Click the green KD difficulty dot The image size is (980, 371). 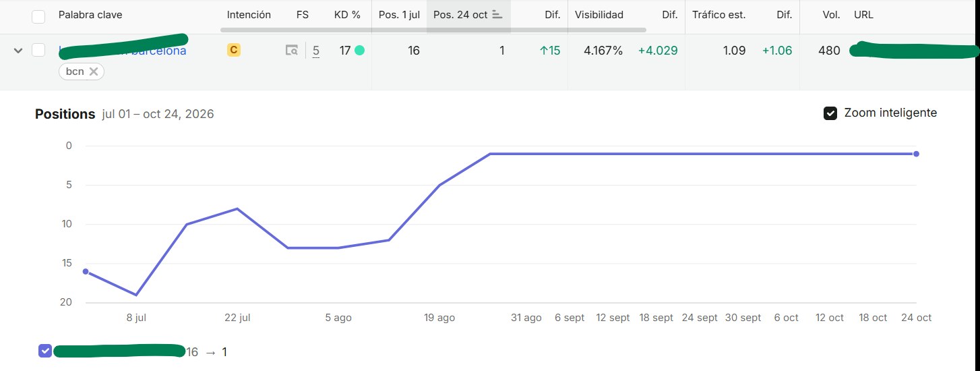point(359,50)
